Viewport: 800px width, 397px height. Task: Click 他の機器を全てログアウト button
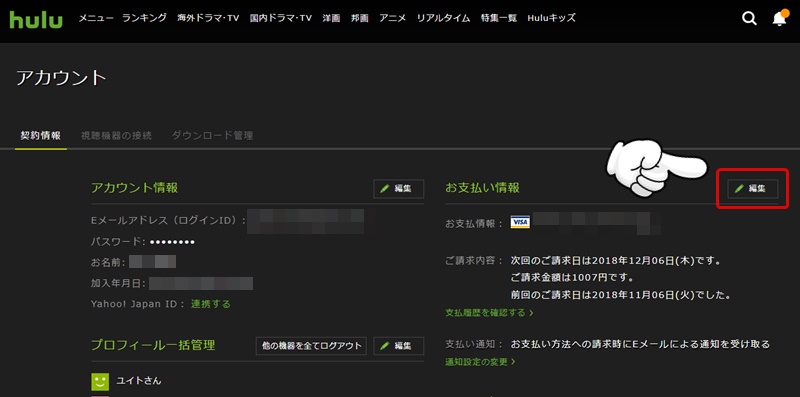click(x=311, y=345)
